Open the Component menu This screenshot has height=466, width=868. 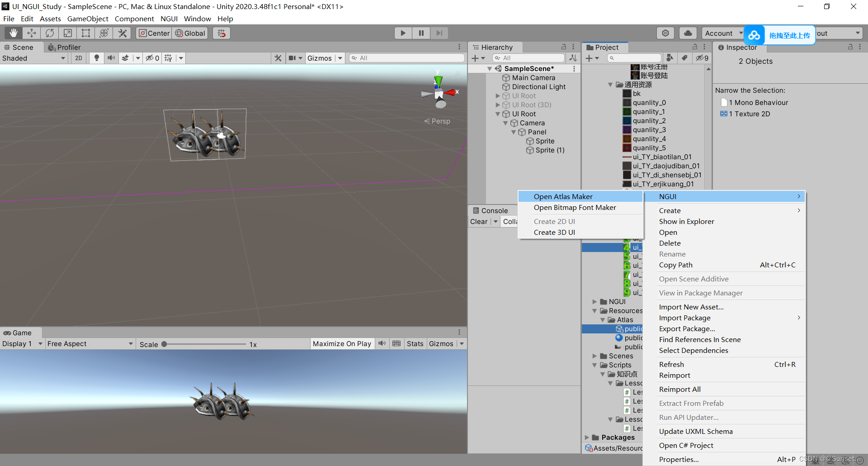134,19
